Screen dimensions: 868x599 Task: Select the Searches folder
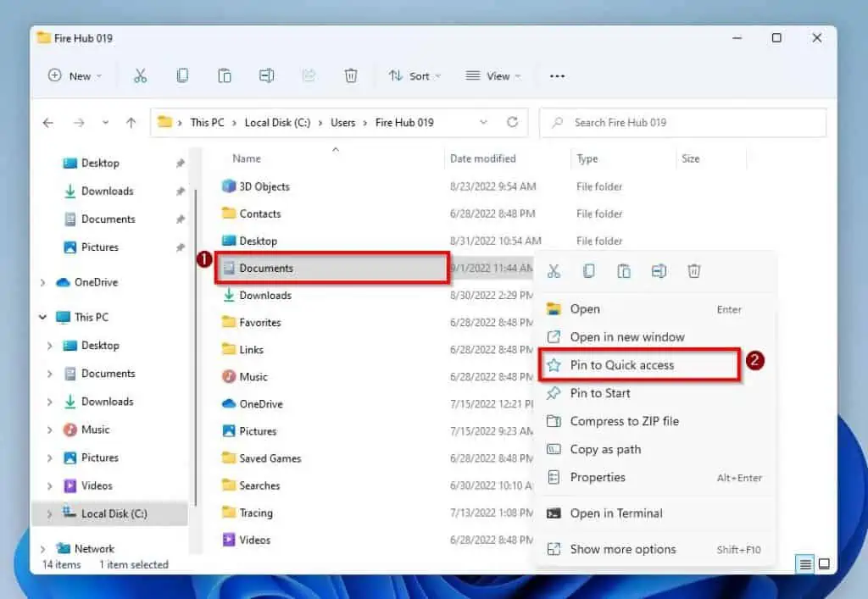[x=251, y=485]
